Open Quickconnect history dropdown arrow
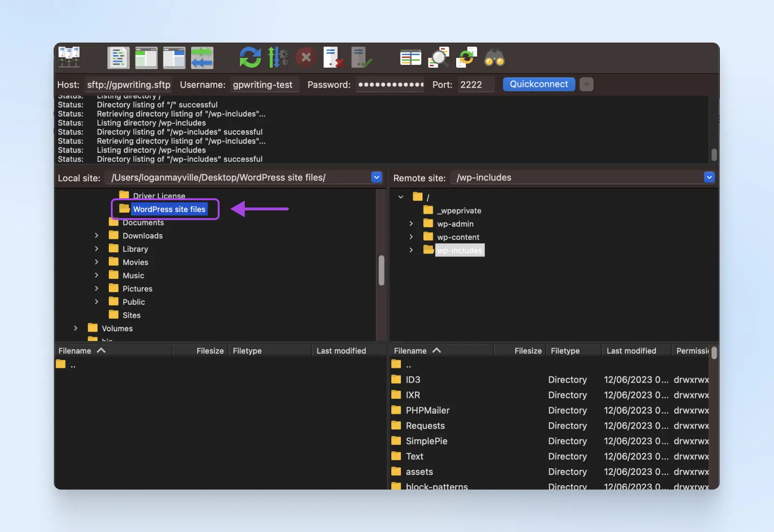This screenshot has width=774, height=532. coord(586,85)
